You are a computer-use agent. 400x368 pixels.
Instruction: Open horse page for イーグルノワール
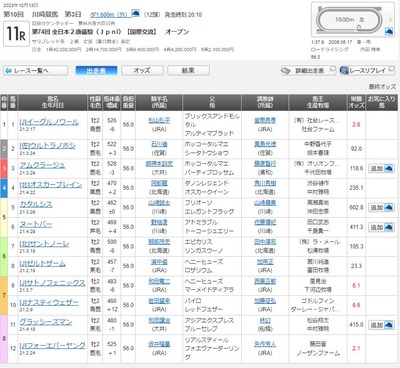49,122
